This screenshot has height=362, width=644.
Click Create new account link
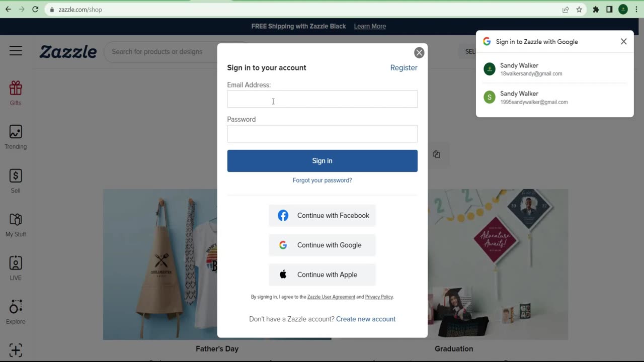pos(366,319)
